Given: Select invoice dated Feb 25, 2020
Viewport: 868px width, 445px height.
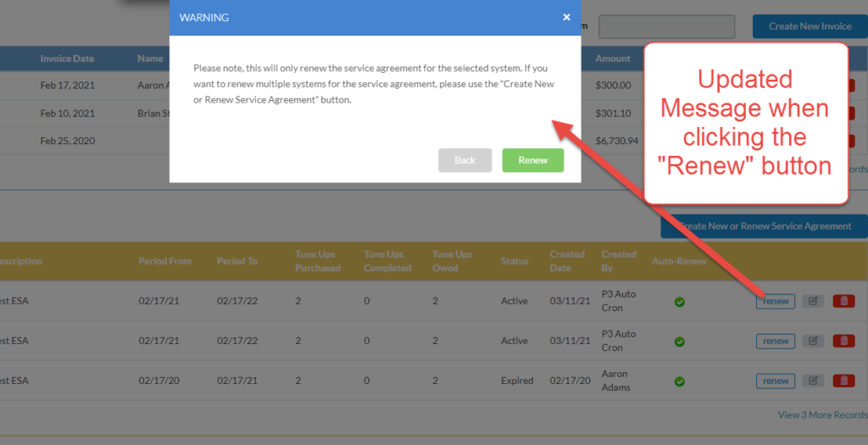Looking at the screenshot, I should (x=68, y=141).
